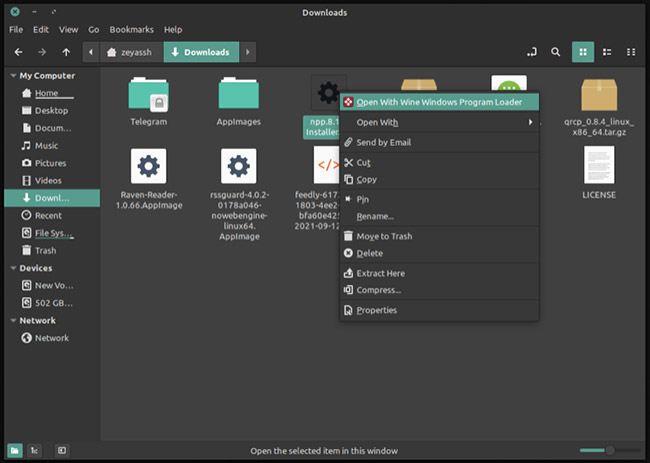The height and width of the screenshot is (463, 650).
Task: Choose Copy from the context menu
Action: pos(439,179)
